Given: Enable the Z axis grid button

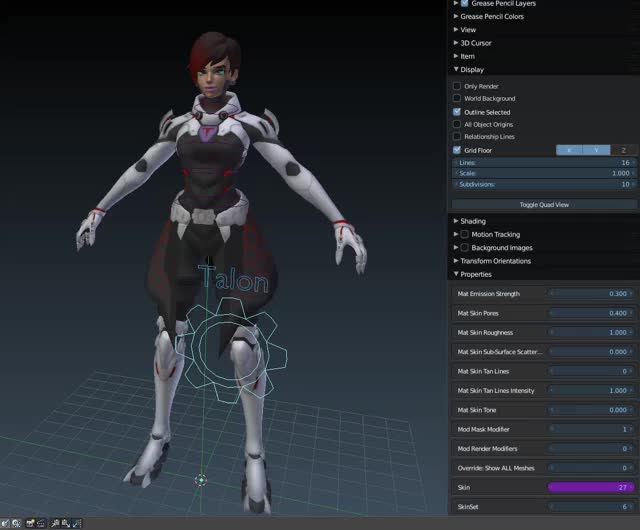Looking at the screenshot, I should [623, 150].
